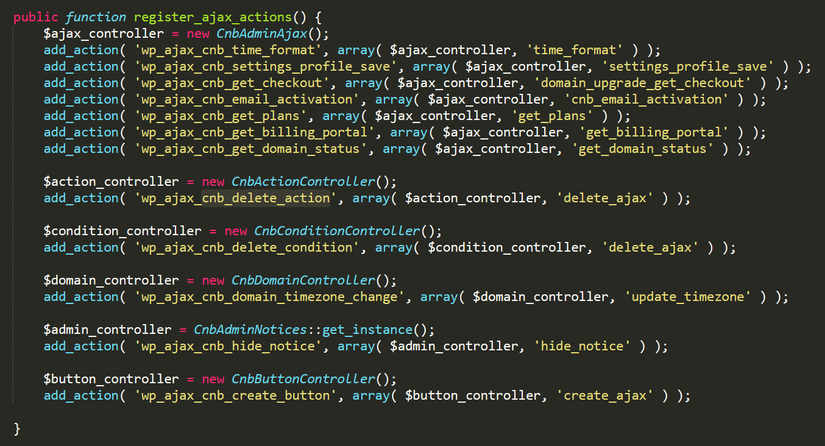Select the CnbAdminAjax class name
The height and width of the screenshot is (446, 825).
pyautogui.click(x=262, y=34)
